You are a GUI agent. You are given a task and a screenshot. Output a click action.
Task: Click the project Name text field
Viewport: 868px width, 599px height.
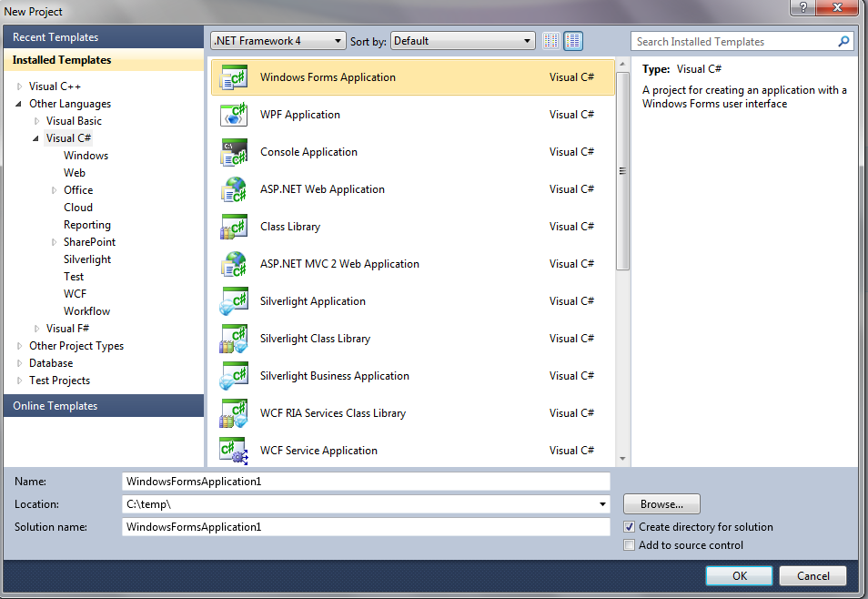(366, 481)
